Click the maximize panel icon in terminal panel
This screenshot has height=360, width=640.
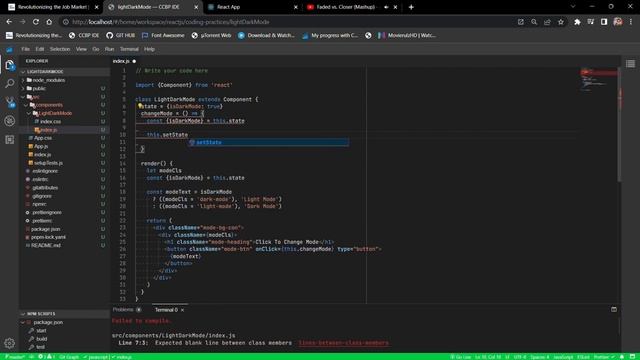[614, 309]
